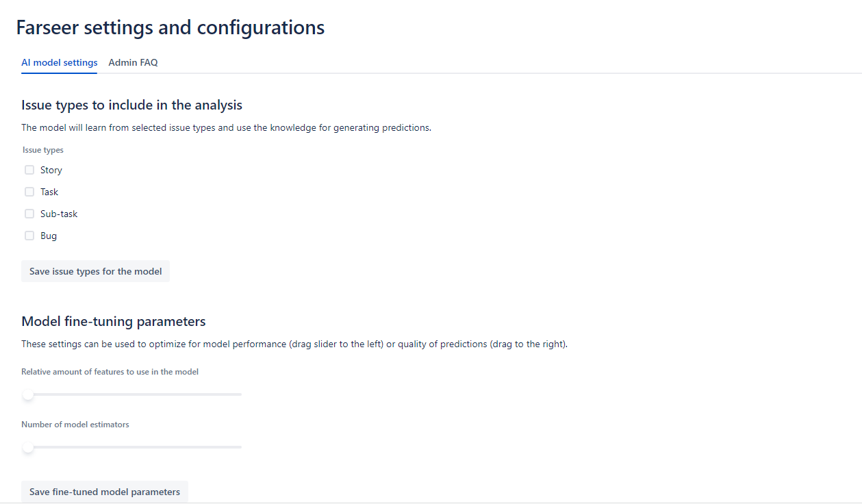Click 'Number of model estimators' label
The image size is (862, 504).
75,425
